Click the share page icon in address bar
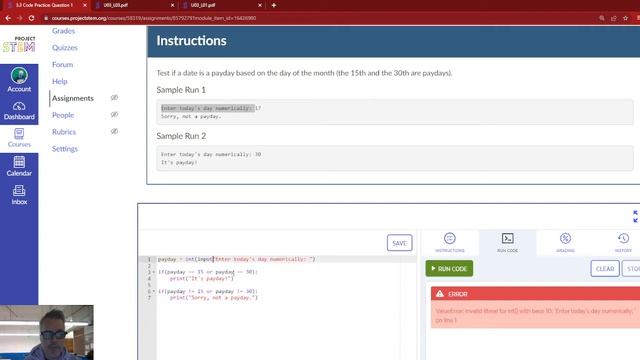 coord(613,18)
